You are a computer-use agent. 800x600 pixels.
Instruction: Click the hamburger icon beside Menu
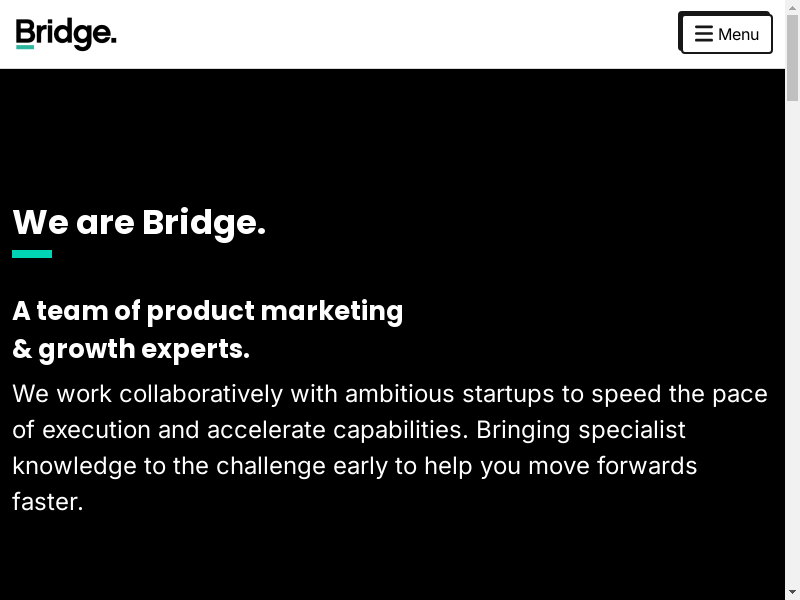(704, 34)
